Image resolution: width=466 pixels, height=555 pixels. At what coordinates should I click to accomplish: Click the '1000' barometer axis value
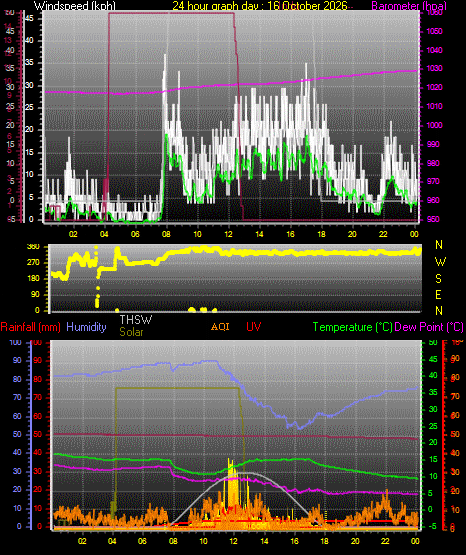(434, 125)
